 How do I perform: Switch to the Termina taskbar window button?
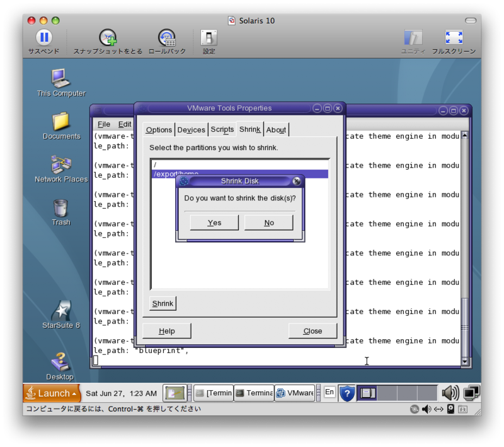[x=255, y=393]
